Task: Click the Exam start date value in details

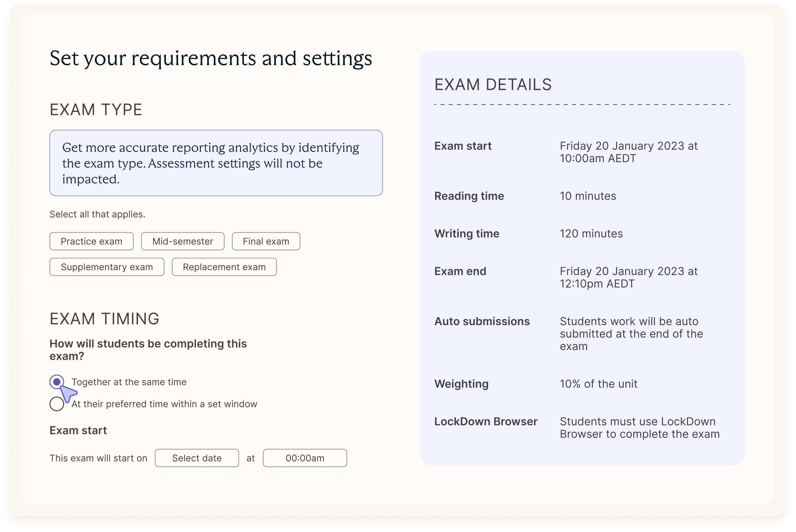Action: [x=628, y=152]
